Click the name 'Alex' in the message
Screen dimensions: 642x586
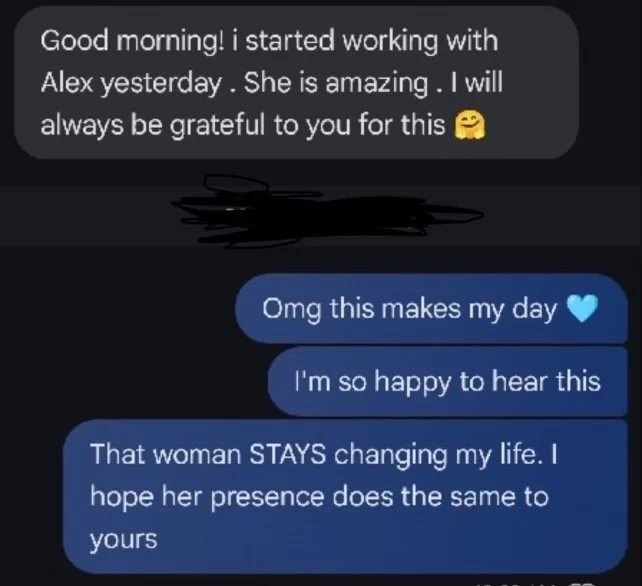point(68,82)
